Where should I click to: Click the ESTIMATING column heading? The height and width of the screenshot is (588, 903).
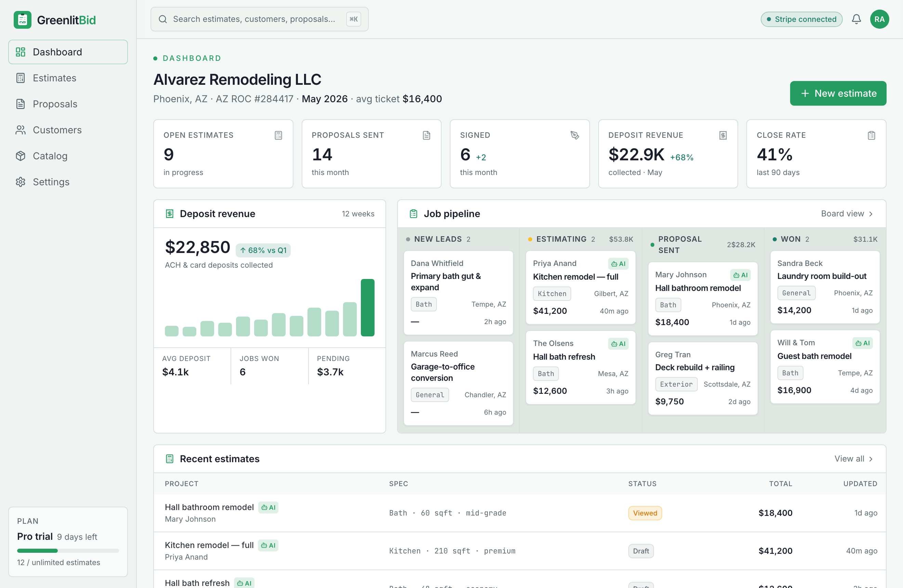(x=561, y=239)
